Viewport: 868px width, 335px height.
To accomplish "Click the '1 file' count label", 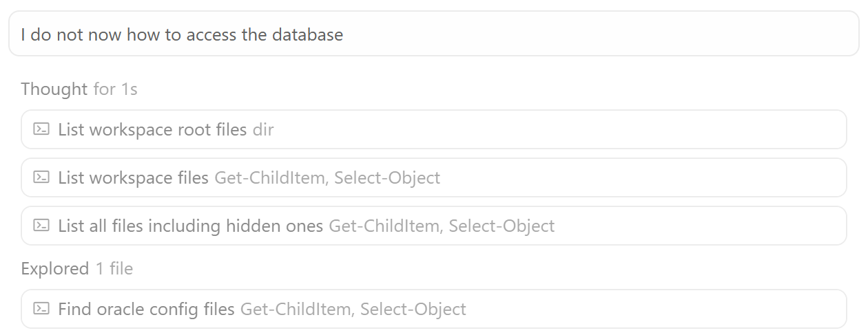I will [x=114, y=268].
